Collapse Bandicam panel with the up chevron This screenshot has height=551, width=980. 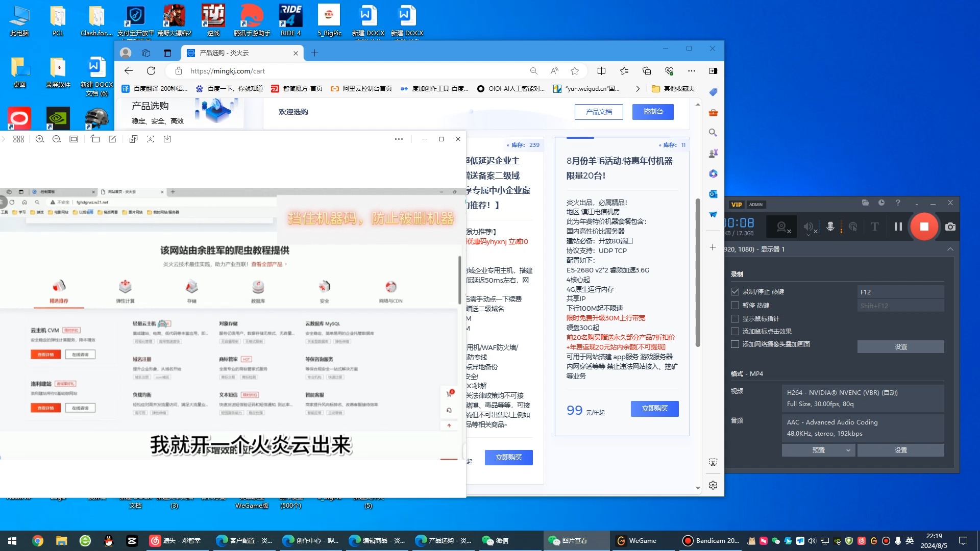coord(950,249)
